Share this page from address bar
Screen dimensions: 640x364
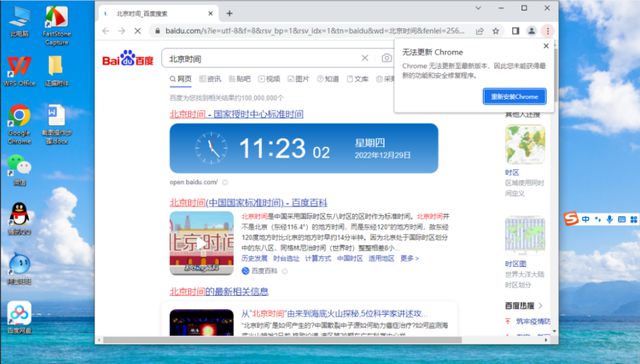[x=480, y=31]
